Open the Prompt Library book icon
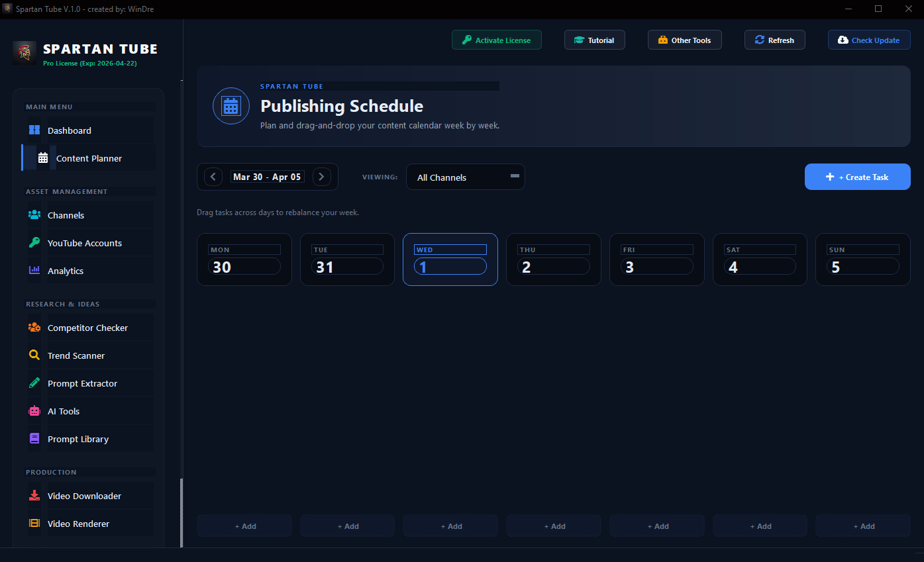 click(x=34, y=439)
